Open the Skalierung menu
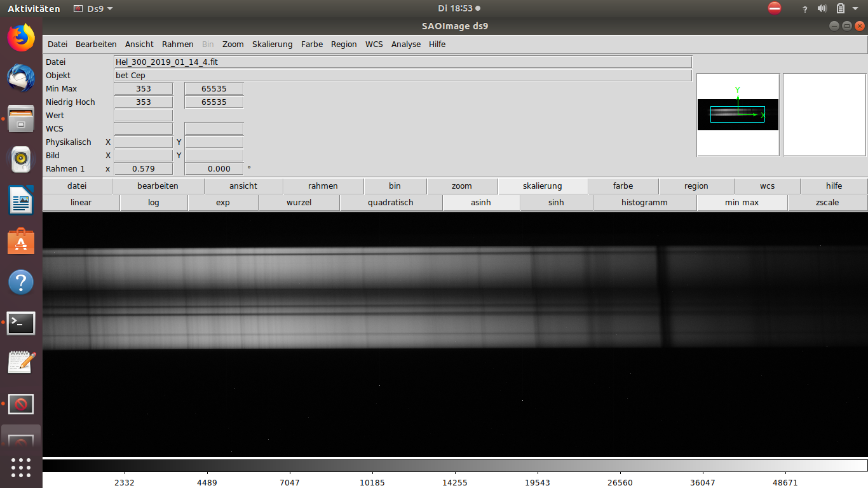This screenshot has width=868, height=488. (272, 44)
